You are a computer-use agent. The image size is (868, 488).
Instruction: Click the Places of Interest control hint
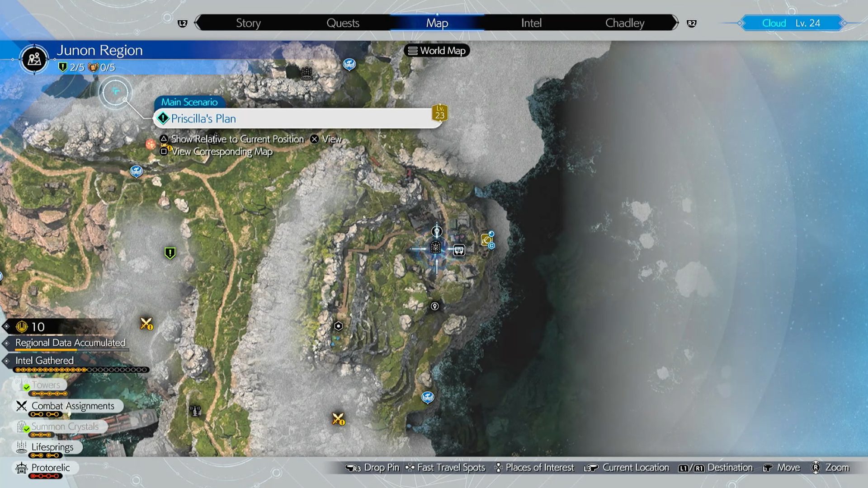click(535, 468)
